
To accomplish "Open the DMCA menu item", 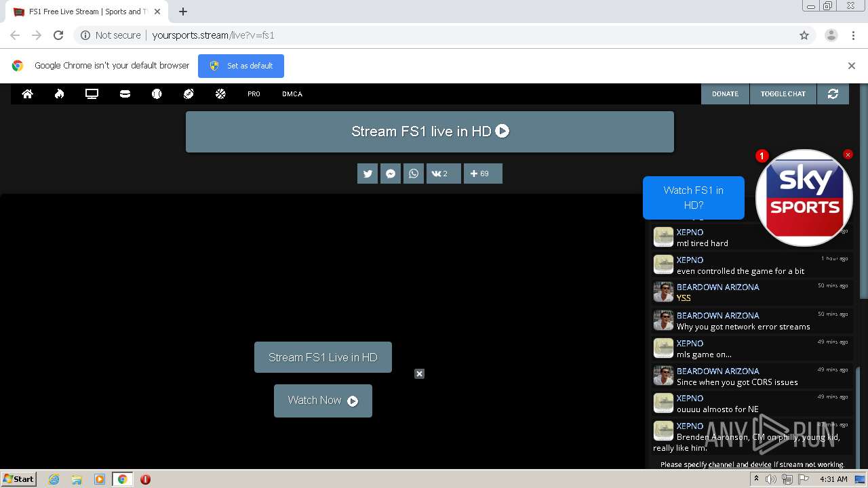I will tap(292, 94).
